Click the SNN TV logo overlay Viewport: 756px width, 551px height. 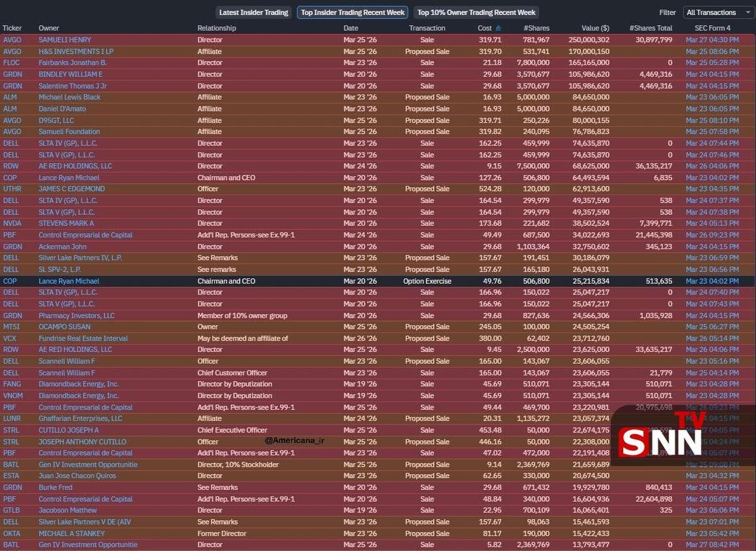pos(661,438)
